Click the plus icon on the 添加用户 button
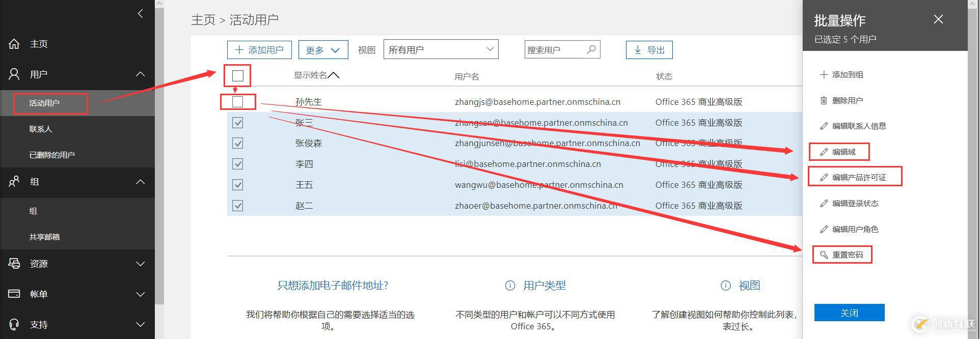Image resolution: width=980 pixels, height=339 pixels. click(x=239, y=50)
